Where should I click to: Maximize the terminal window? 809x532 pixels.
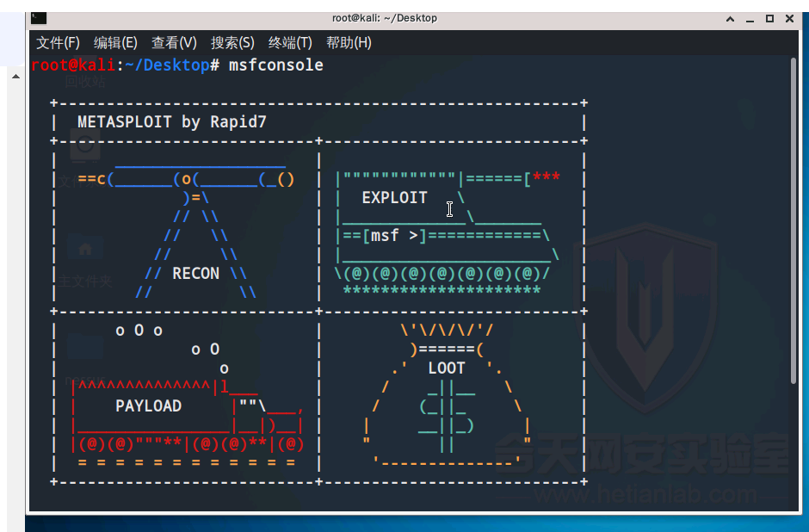tap(769, 19)
